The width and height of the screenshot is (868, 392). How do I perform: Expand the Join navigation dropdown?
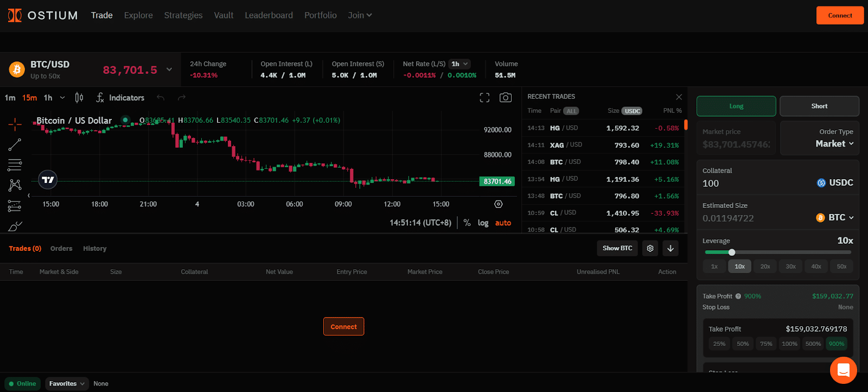click(x=360, y=15)
